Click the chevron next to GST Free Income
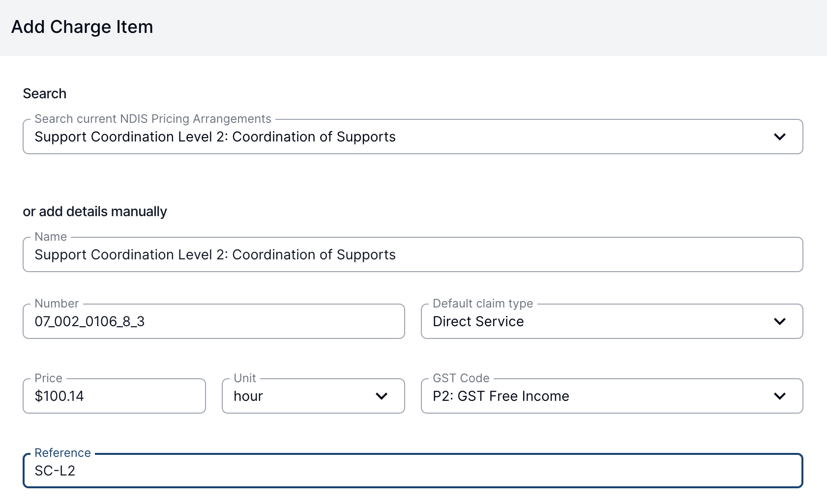The height and width of the screenshot is (504, 827). click(x=780, y=396)
